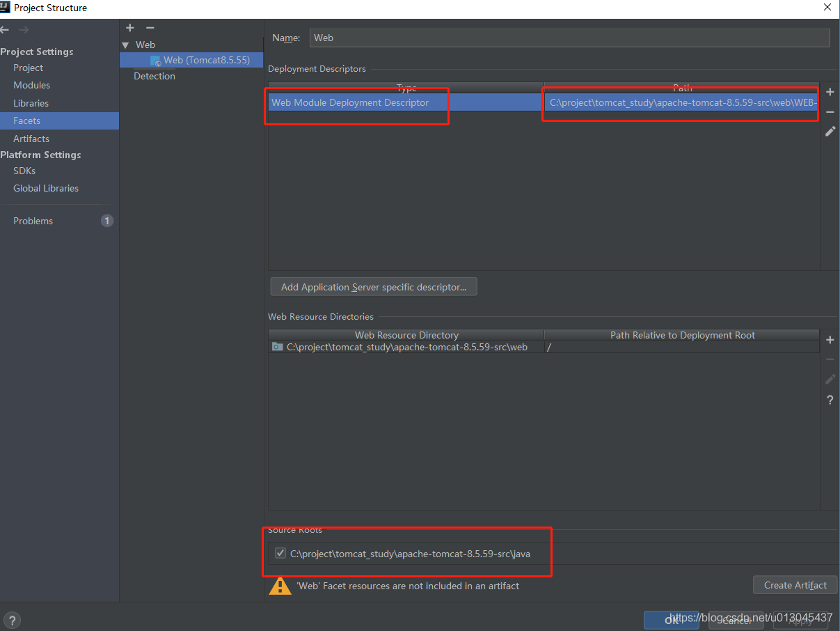Click the add facet plus icon
This screenshot has height=631, width=840.
[x=130, y=28]
